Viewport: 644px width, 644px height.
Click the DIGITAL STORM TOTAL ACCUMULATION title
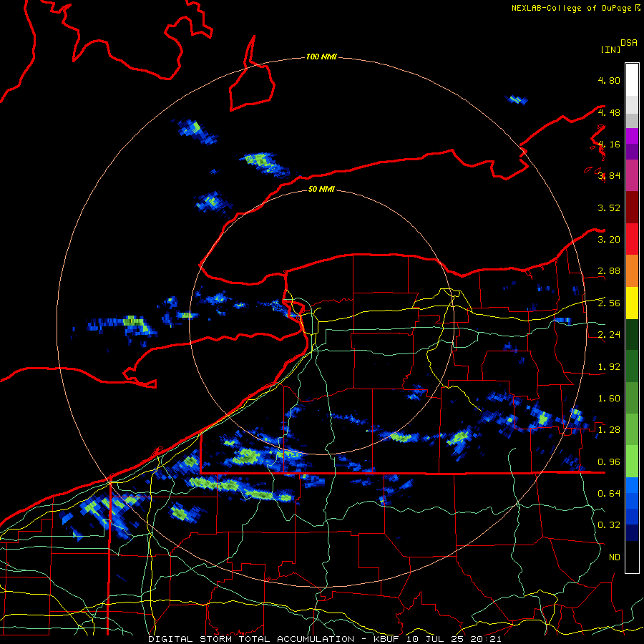pyautogui.click(x=251, y=639)
